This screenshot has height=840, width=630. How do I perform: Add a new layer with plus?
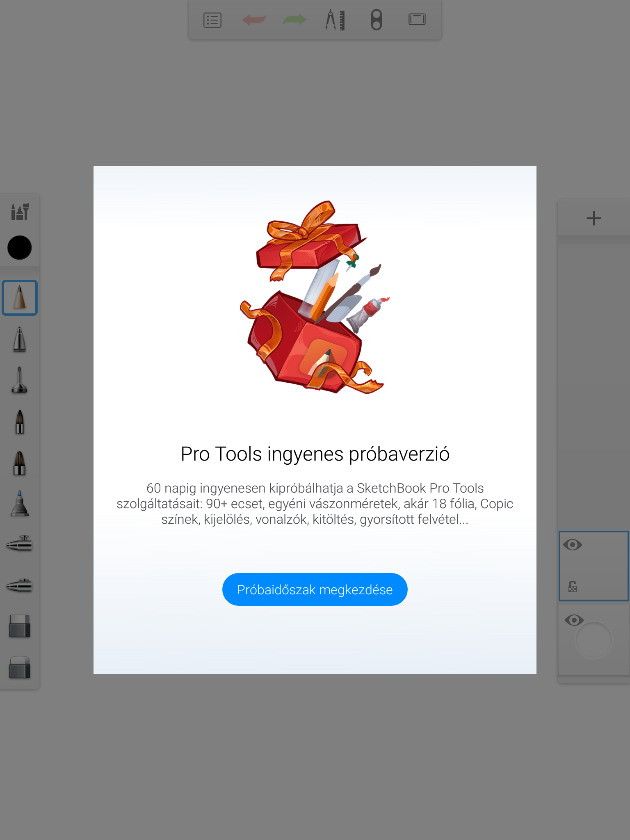593,218
